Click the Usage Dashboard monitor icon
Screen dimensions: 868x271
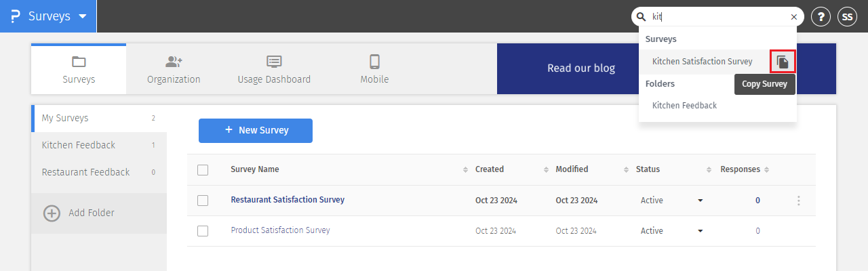click(274, 62)
